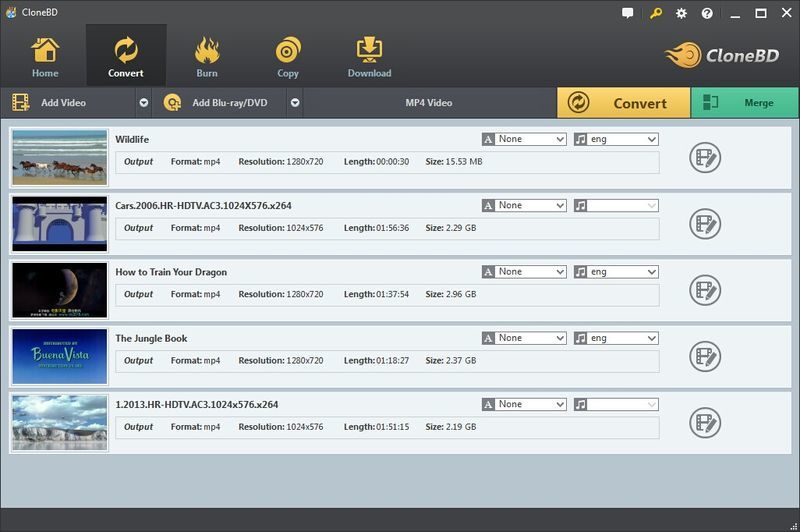Select the Wildlife title text
Image resolution: width=800 pixels, height=532 pixels.
tap(132, 139)
